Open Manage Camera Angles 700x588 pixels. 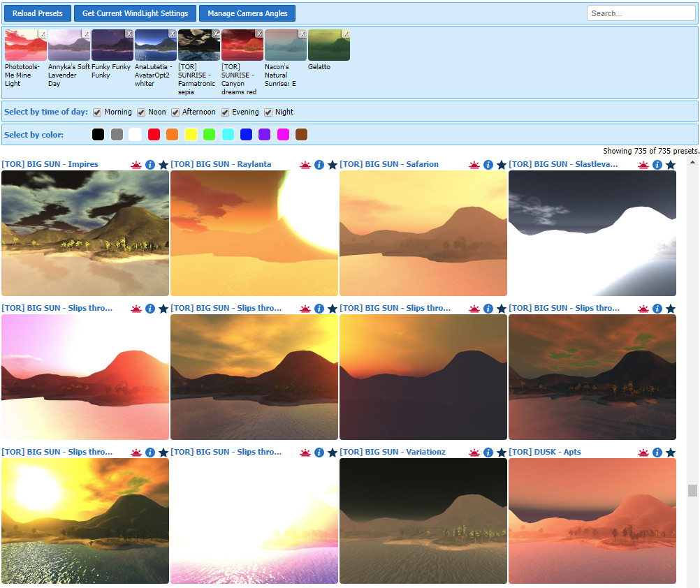[x=247, y=13]
